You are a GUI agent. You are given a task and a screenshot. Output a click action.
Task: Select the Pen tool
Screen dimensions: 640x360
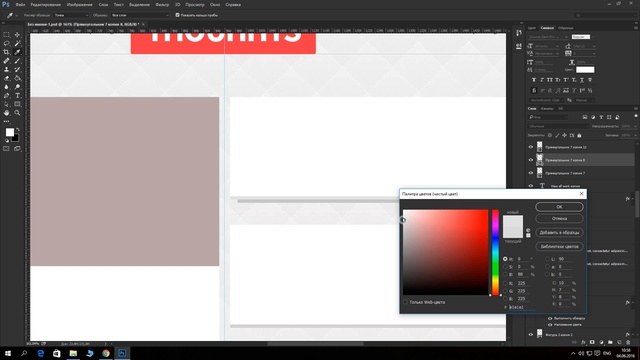[7, 96]
